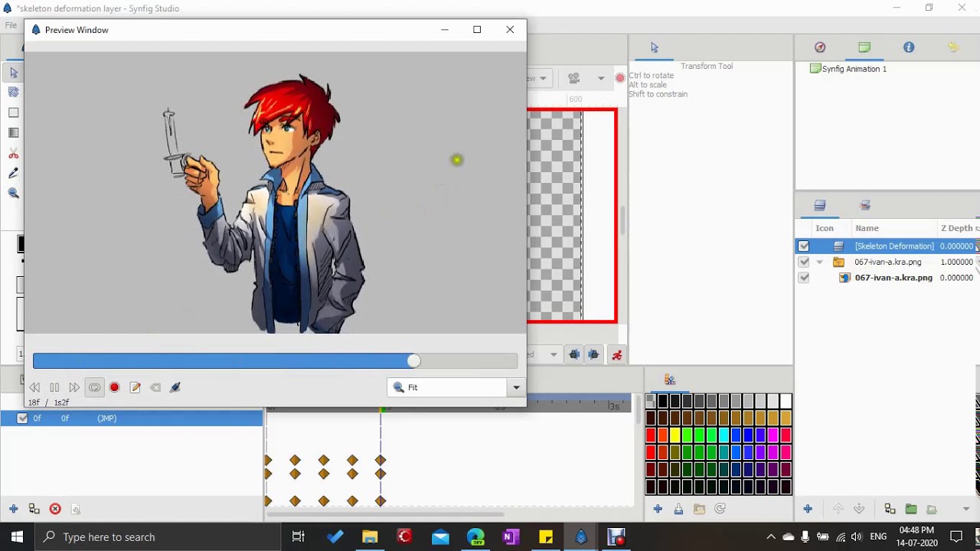The width and height of the screenshot is (980, 551).
Task: Toggle animation mode running-man icon
Action: 617,354
